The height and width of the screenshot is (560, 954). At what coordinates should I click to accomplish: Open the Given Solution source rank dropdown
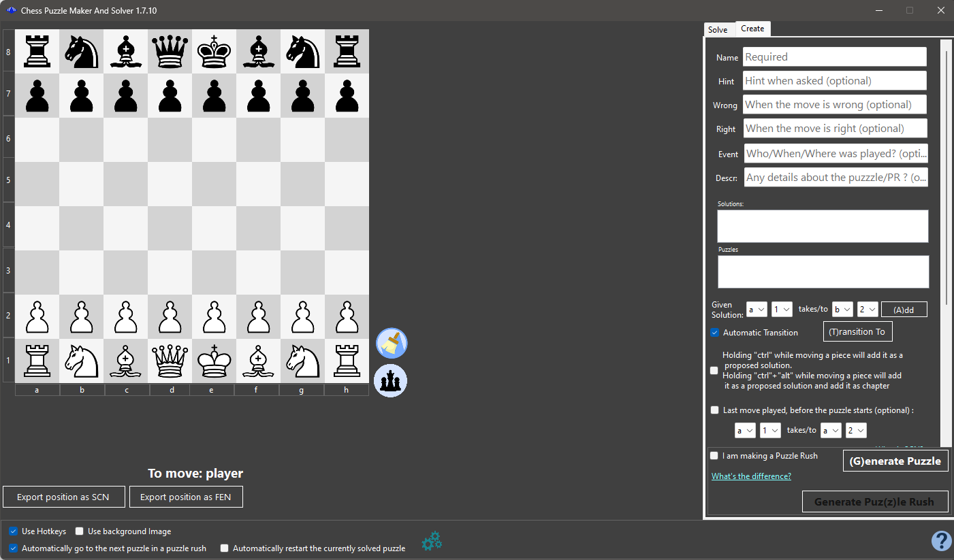tap(782, 310)
